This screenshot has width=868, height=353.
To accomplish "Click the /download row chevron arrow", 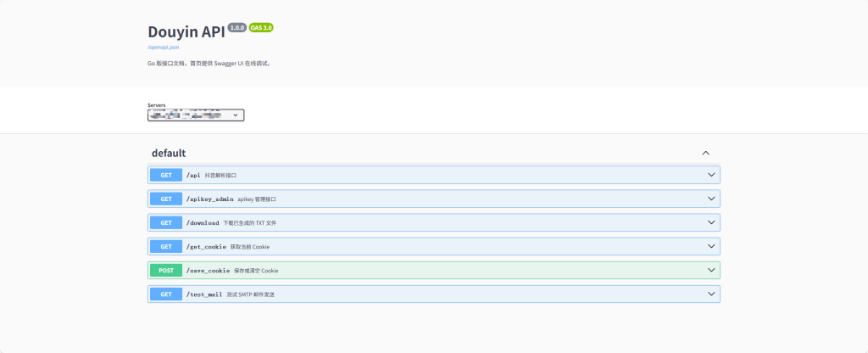I will [711, 222].
